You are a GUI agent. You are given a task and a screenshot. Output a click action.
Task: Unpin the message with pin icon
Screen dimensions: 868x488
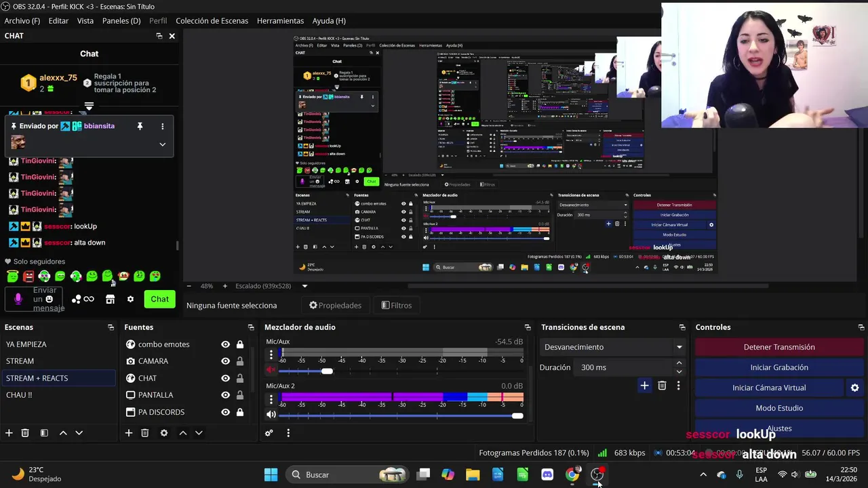coord(140,126)
